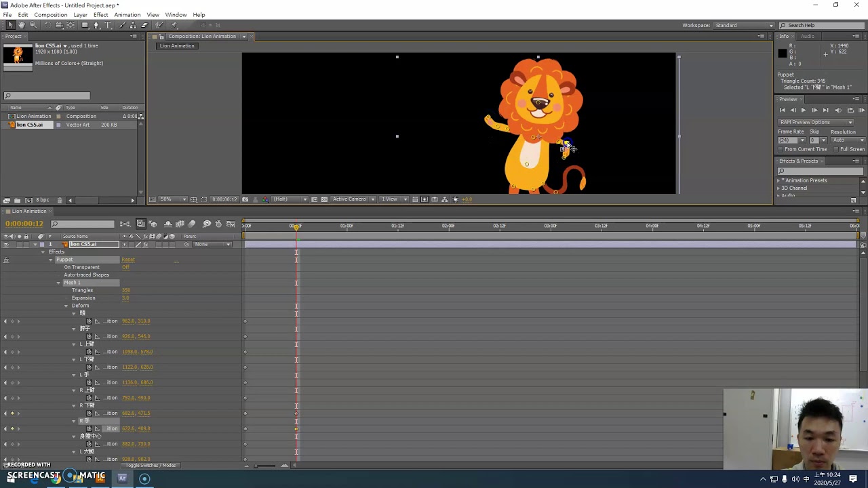Open the Layer menu
This screenshot has height=488, width=868.
tap(80, 15)
